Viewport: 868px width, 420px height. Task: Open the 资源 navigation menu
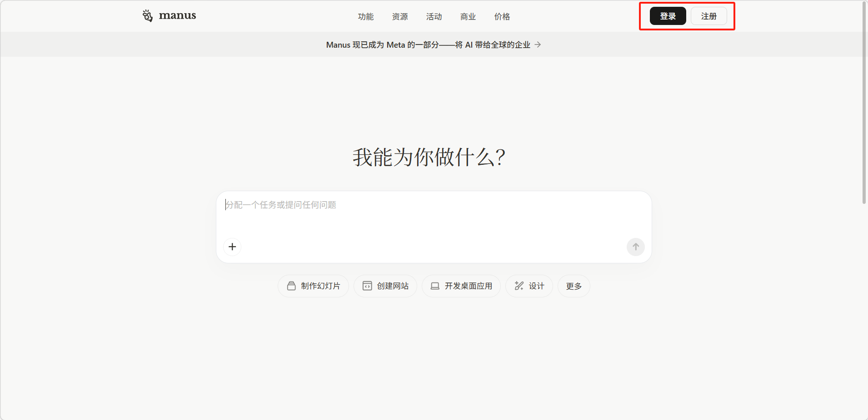(x=399, y=17)
